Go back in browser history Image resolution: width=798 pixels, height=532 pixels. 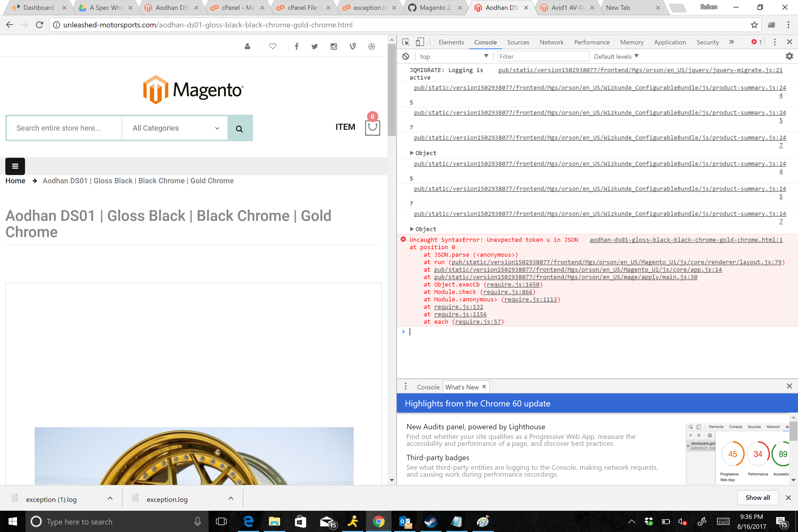click(x=10, y=25)
